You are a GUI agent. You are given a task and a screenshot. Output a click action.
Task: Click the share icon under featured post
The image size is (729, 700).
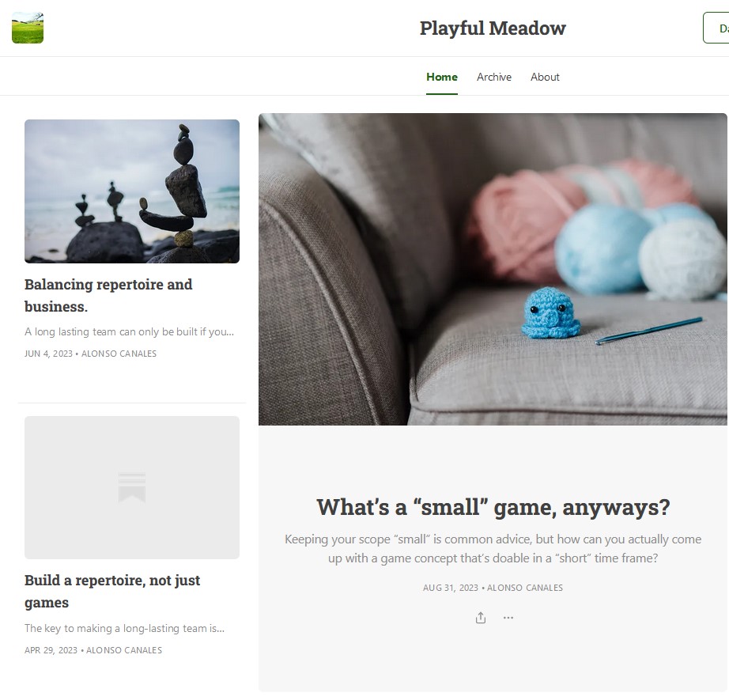(x=481, y=618)
